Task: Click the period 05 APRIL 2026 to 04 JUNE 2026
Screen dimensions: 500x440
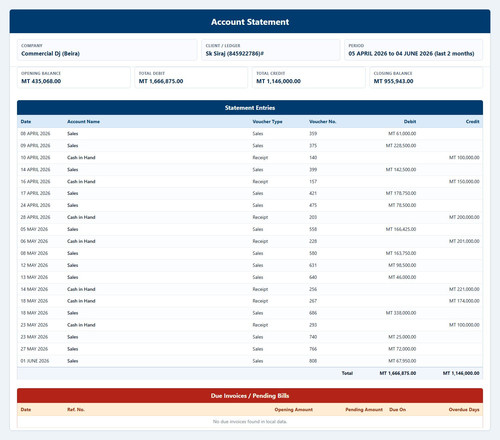Action: (x=411, y=54)
